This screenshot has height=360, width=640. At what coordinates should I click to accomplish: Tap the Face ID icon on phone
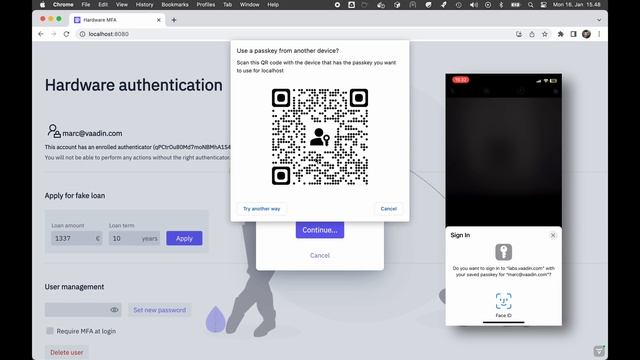tap(504, 301)
